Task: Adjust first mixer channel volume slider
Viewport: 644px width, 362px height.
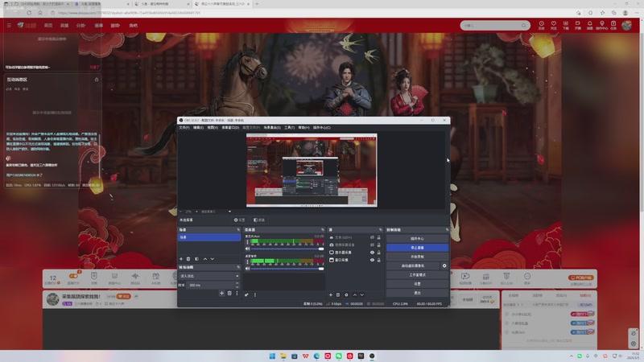Action: coord(287,249)
